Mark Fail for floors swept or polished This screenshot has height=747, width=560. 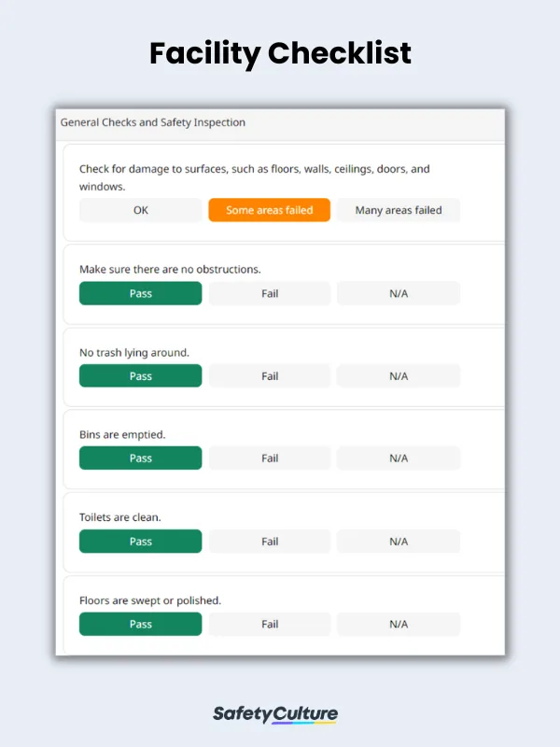pyautogui.click(x=270, y=624)
